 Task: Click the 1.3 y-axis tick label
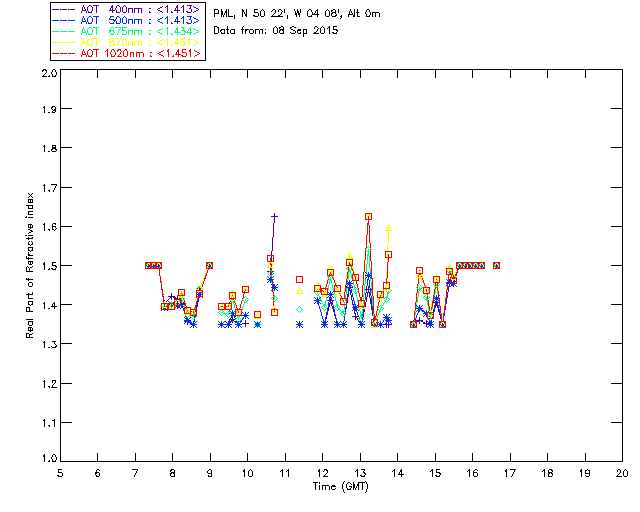click(x=49, y=345)
